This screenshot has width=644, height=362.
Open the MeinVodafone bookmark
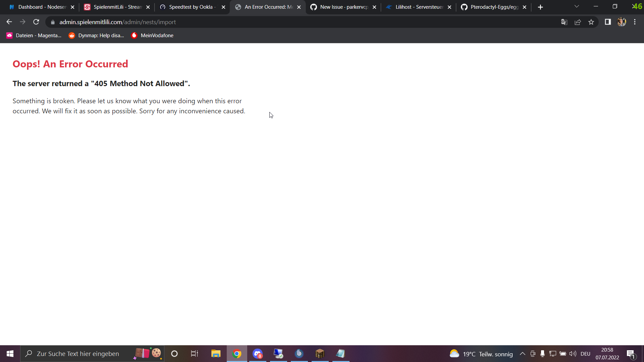click(152, 35)
